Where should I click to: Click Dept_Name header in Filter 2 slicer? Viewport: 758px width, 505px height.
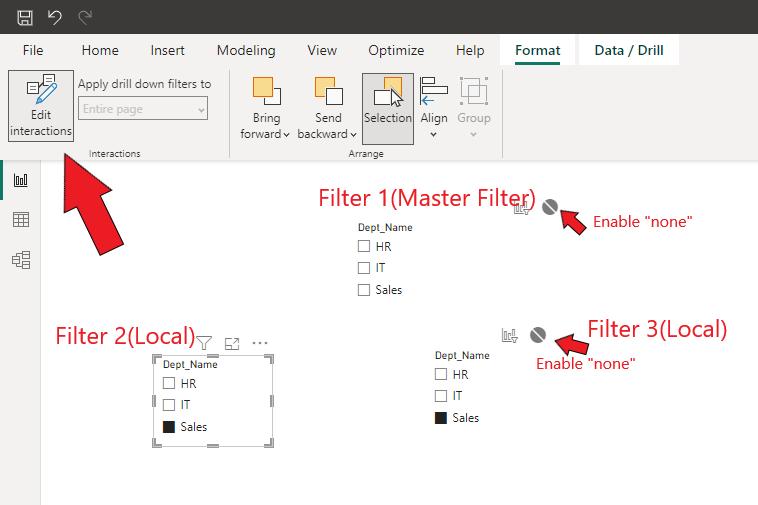tap(190, 364)
